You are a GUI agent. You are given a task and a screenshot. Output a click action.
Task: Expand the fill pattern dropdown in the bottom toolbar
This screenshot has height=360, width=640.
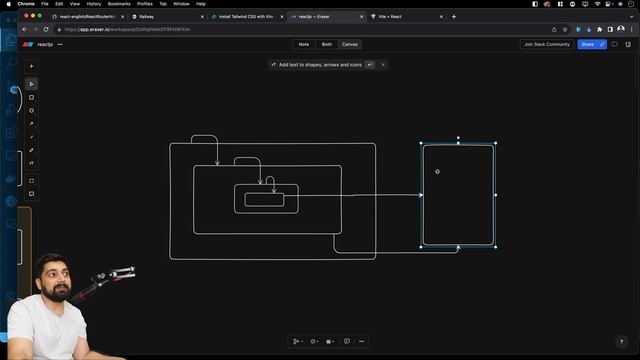coord(330,341)
